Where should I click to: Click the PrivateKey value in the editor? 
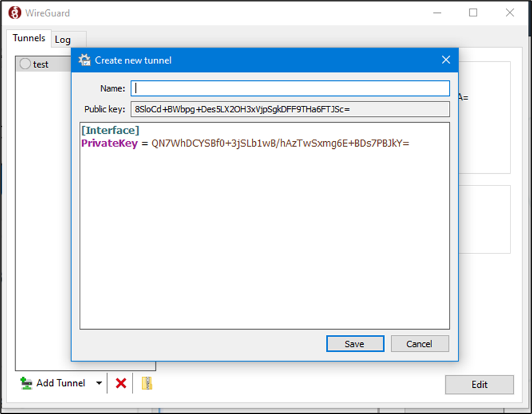280,143
